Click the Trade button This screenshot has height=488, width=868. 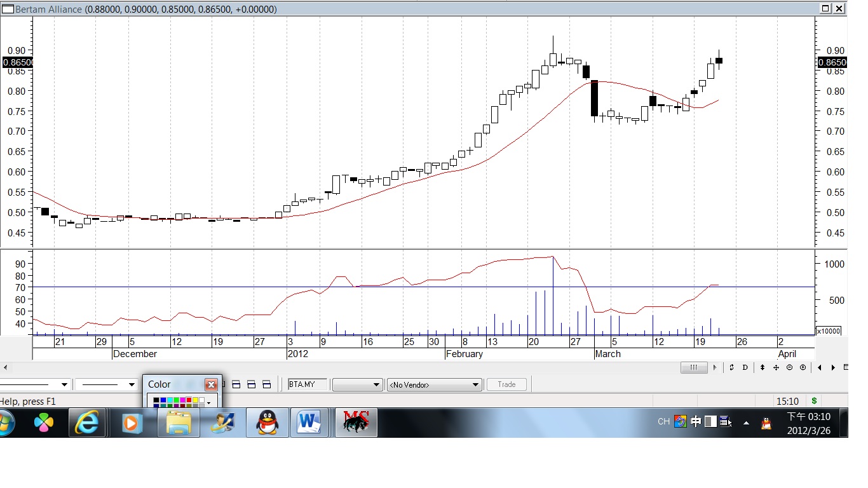click(506, 384)
